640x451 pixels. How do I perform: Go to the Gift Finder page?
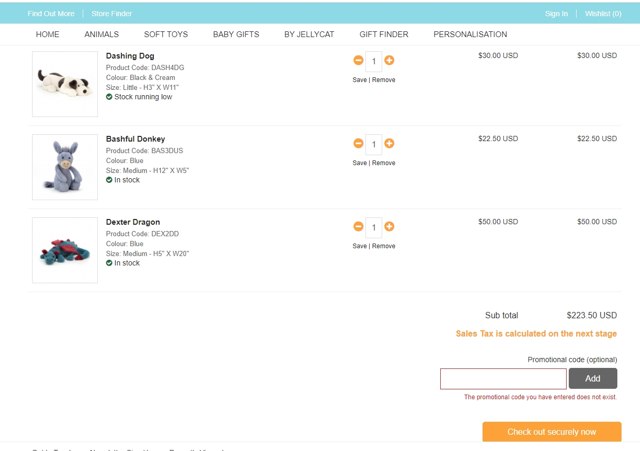tap(384, 34)
